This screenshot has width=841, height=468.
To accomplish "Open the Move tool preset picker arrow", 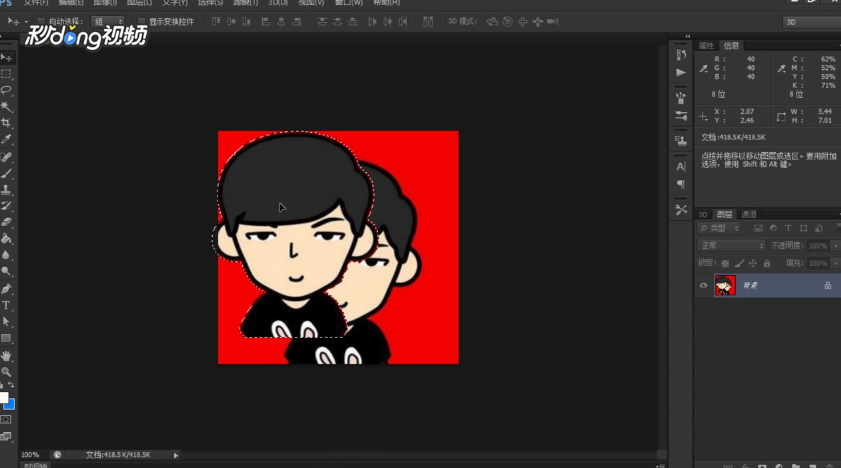I will click(26, 22).
